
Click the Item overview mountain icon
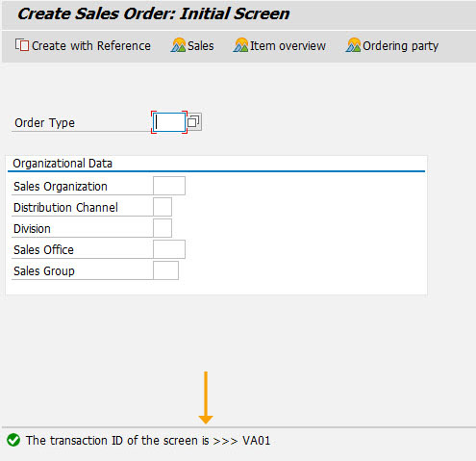240,45
